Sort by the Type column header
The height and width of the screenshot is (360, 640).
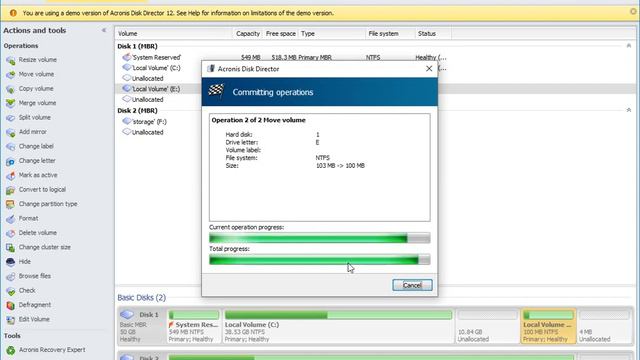point(332,33)
